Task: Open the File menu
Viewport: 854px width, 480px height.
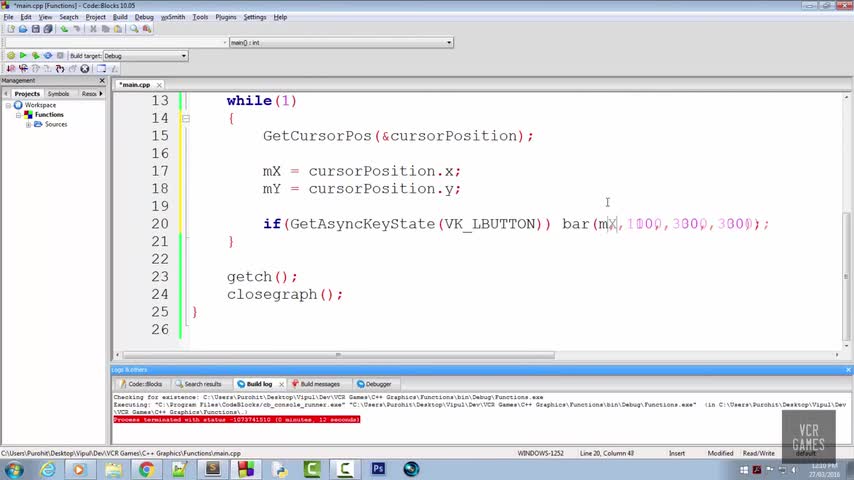Action: coord(8,17)
